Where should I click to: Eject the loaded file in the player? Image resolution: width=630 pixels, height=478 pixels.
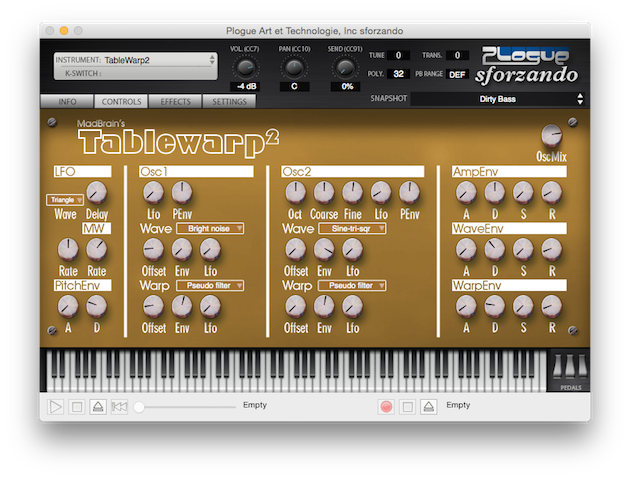pyautogui.click(x=98, y=407)
